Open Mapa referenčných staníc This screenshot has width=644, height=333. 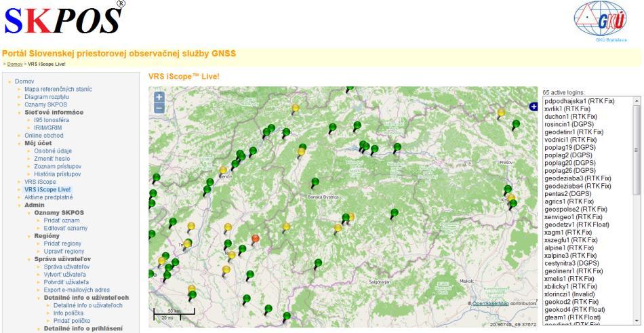[x=58, y=90]
